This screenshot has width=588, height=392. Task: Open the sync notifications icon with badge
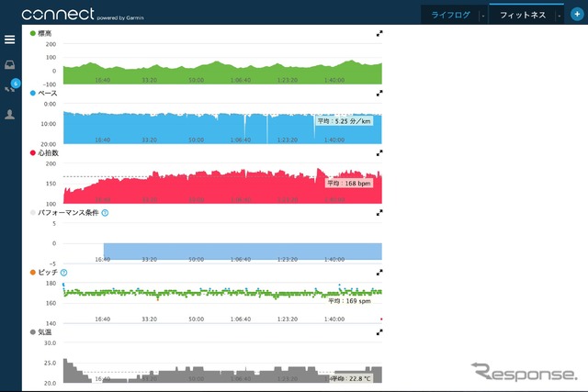click(10, 88)
